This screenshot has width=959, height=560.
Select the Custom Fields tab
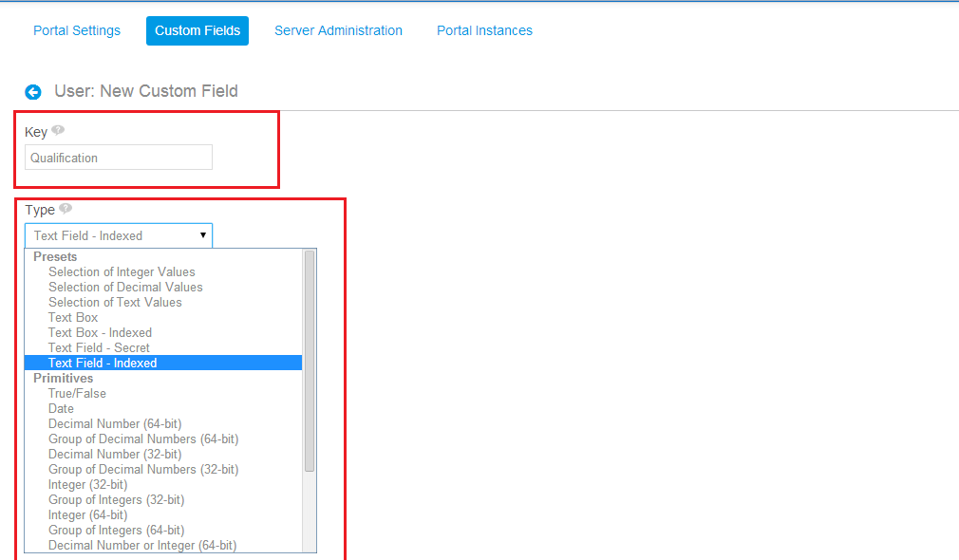coord(197,30)
